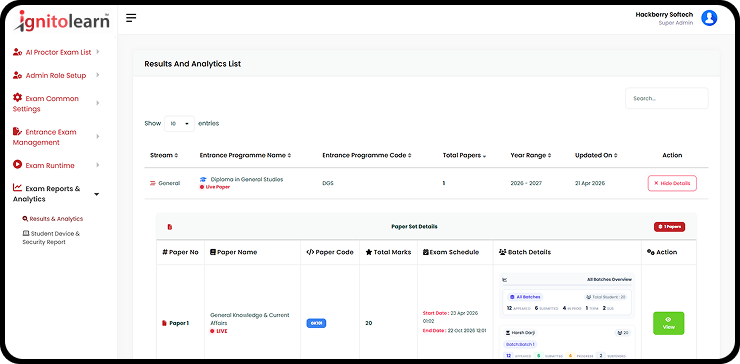
Task: Sort by Total Papers column
Action: 464,155
